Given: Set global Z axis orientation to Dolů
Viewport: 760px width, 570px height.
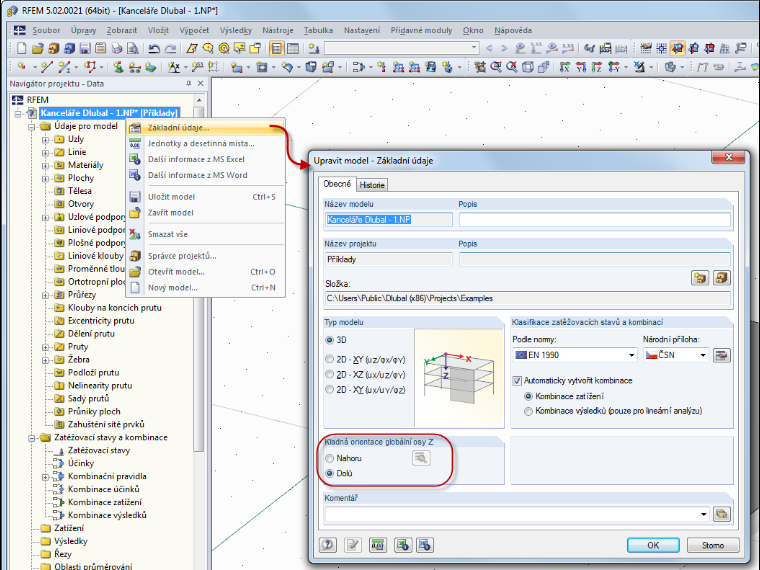Looking at the screenshot, I should click(x=330, y=473).
